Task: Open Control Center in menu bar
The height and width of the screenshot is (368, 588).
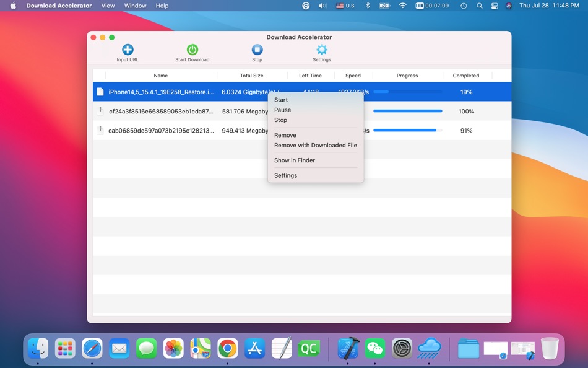Action: click(x=495, y=6)
